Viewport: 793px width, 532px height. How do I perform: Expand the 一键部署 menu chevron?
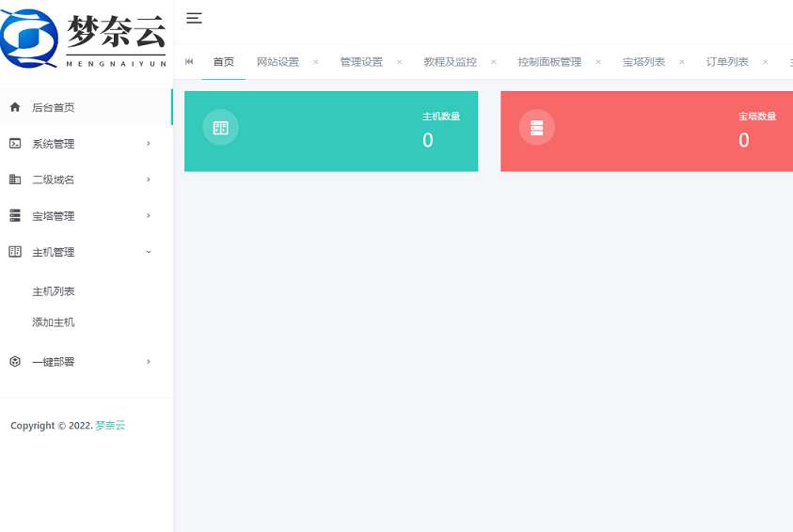tap(149, 362)
